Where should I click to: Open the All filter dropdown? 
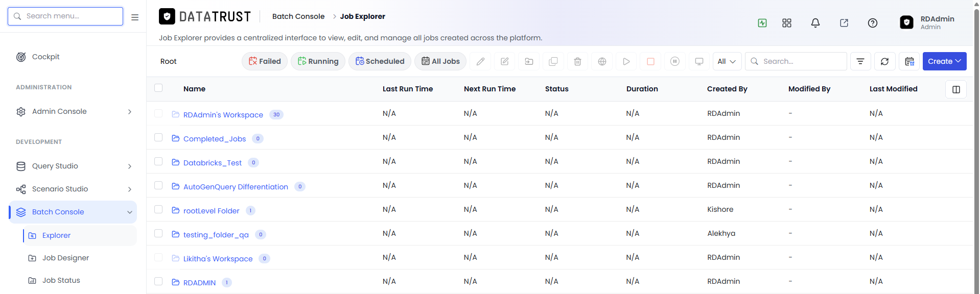[727, 61]
